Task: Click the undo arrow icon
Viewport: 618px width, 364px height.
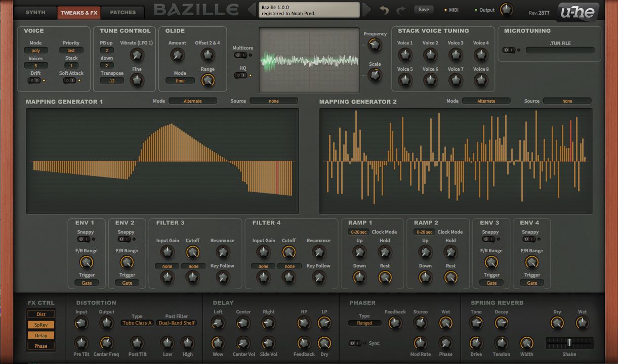Action: 384,10
